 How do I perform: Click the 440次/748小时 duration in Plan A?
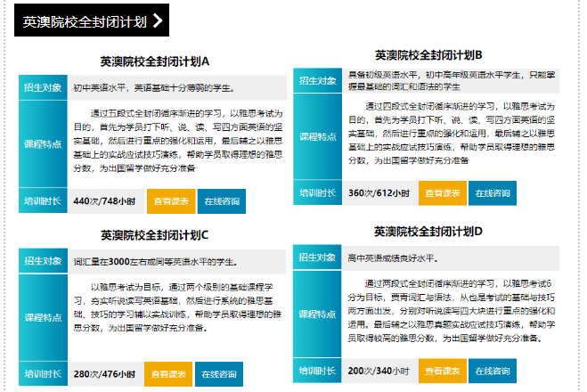pos(105,201)
